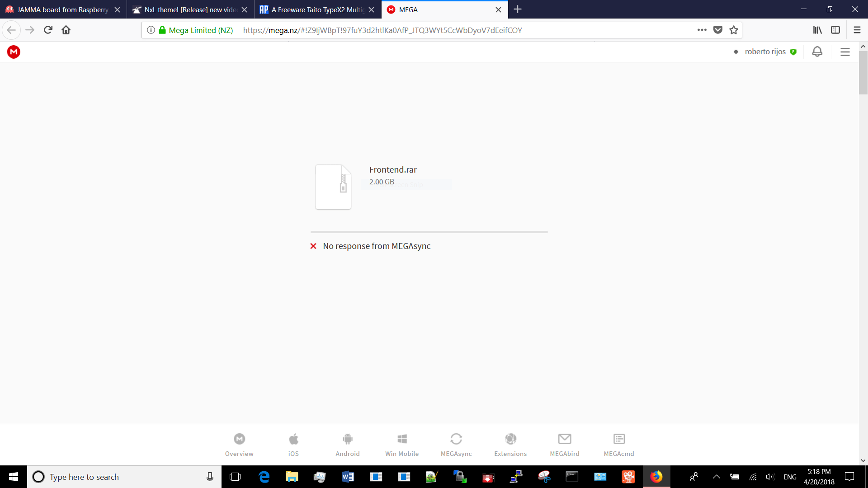Click the Frontend.rar archive file icon
Viewport: 868px width, 488px height.
pos(333,187)
